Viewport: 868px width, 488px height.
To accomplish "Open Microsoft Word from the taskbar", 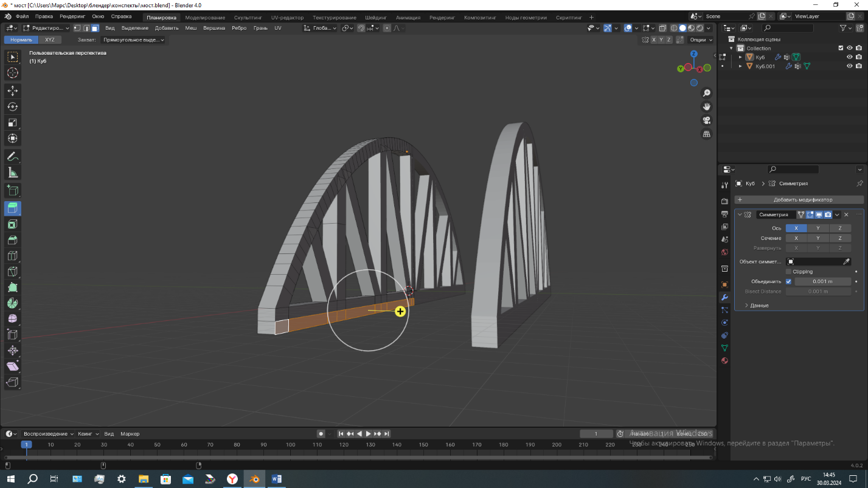I will coord(276,479).
